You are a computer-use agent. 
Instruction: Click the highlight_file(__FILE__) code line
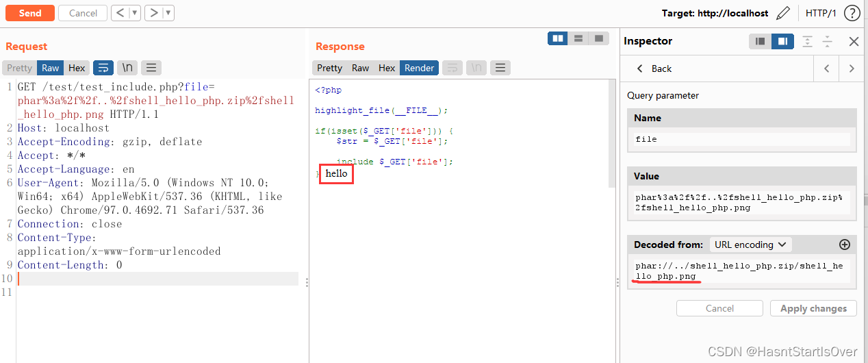381,110
